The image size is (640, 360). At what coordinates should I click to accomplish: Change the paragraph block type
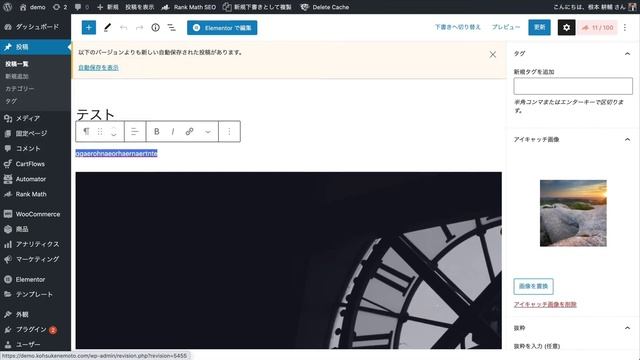tap(86, 131)
